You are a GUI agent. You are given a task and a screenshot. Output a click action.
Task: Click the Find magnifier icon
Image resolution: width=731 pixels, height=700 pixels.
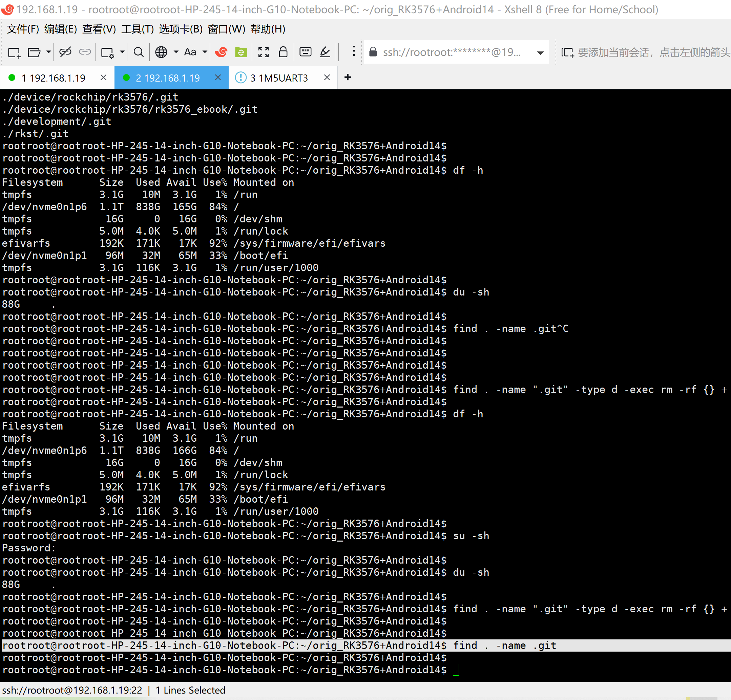138,52
